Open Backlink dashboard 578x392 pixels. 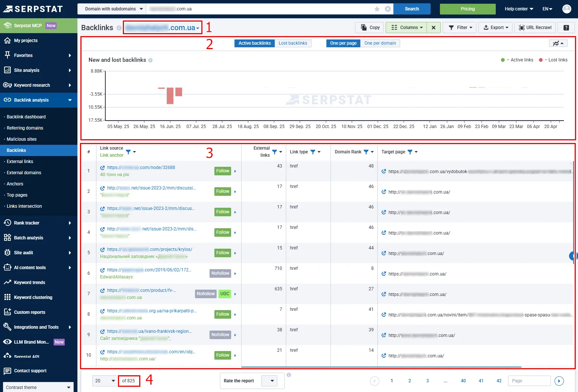tap(26, 117)
